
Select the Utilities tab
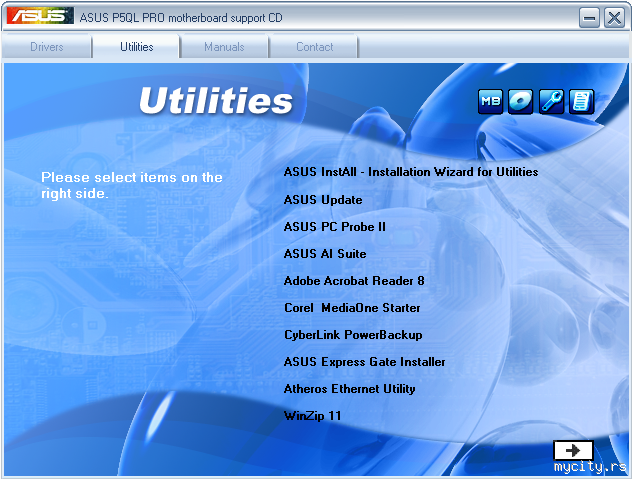click(137, 47)
